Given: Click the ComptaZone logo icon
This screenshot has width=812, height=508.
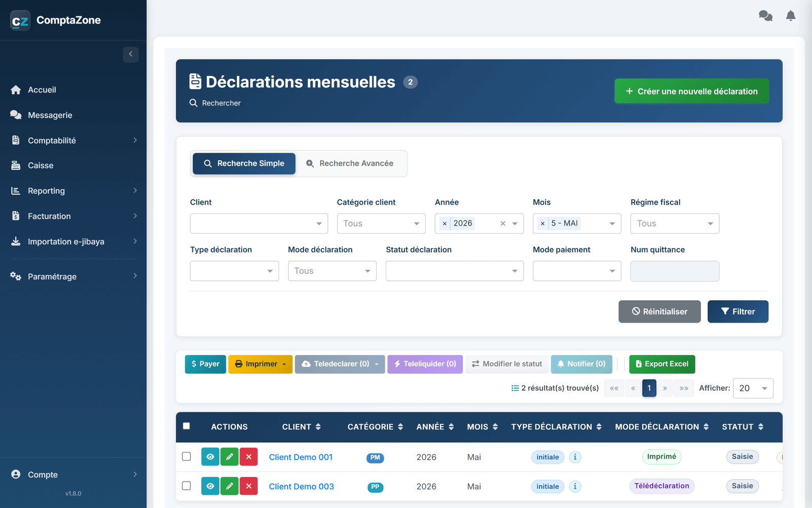Looking at the screenshot, I should (x=20, y=20).
